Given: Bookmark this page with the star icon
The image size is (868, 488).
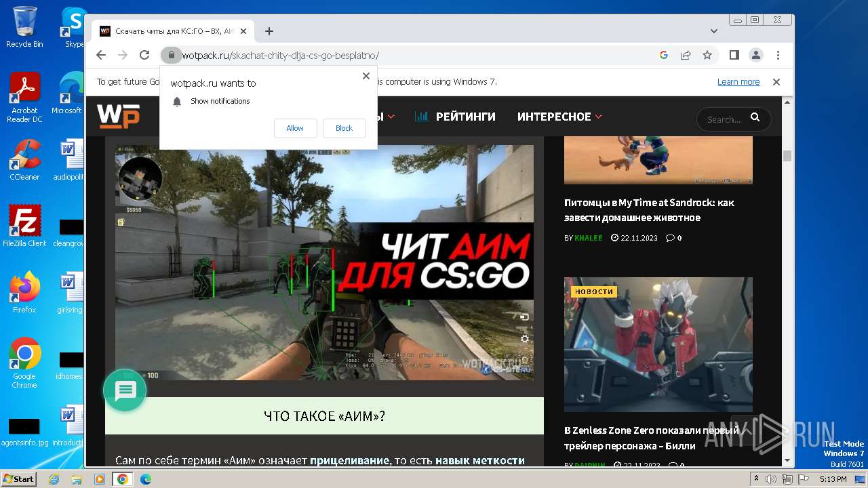Looking at the screenshot, I should [x=707, y=55].
